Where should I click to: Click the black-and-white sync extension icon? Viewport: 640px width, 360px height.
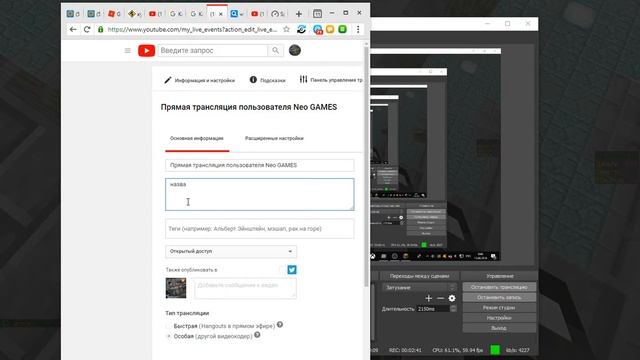coord(302,29)
